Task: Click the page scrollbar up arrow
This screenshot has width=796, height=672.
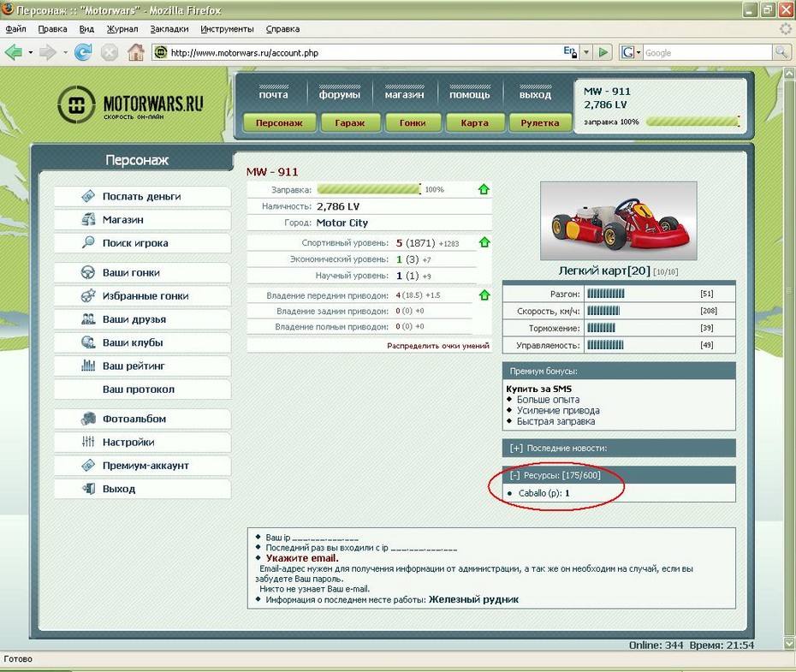Action: coord(789,73)
